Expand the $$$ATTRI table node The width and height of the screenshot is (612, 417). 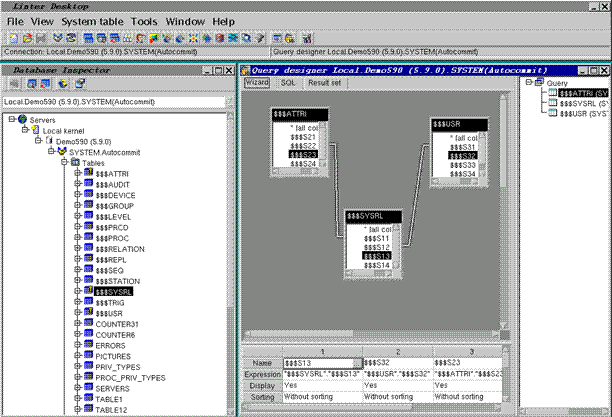click(x=77, y=173)
